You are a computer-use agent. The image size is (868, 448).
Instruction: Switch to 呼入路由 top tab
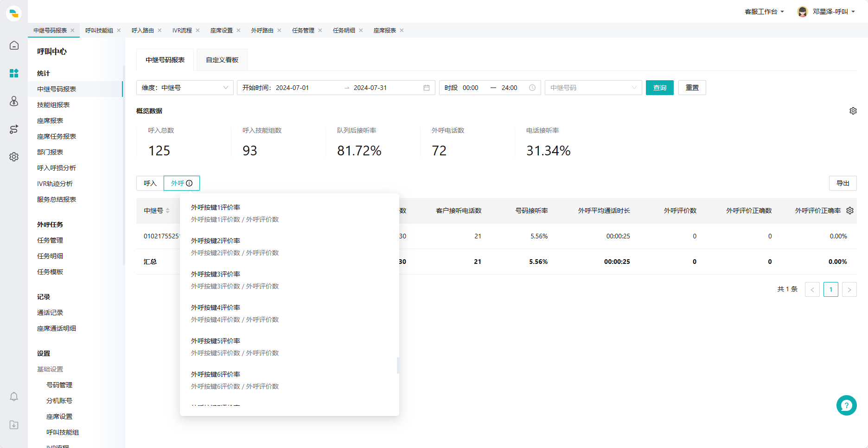point(143,30)
